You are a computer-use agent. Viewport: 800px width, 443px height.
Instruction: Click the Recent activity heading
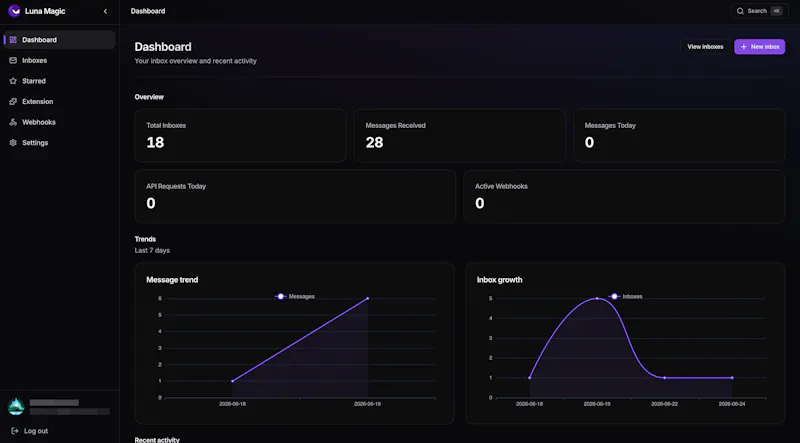tap(157, 439)
